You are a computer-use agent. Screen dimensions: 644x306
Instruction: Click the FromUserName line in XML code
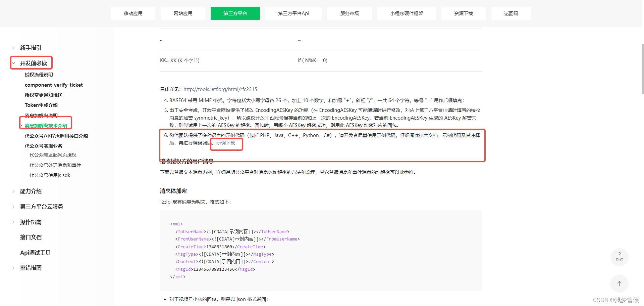tap(237, 239)
